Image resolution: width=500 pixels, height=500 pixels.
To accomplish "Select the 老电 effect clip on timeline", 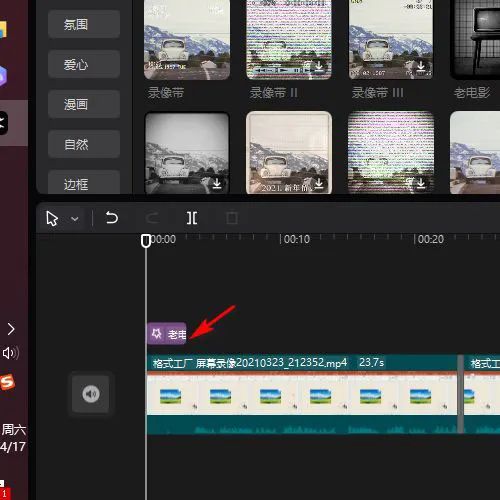I will [x=167, y=333].
